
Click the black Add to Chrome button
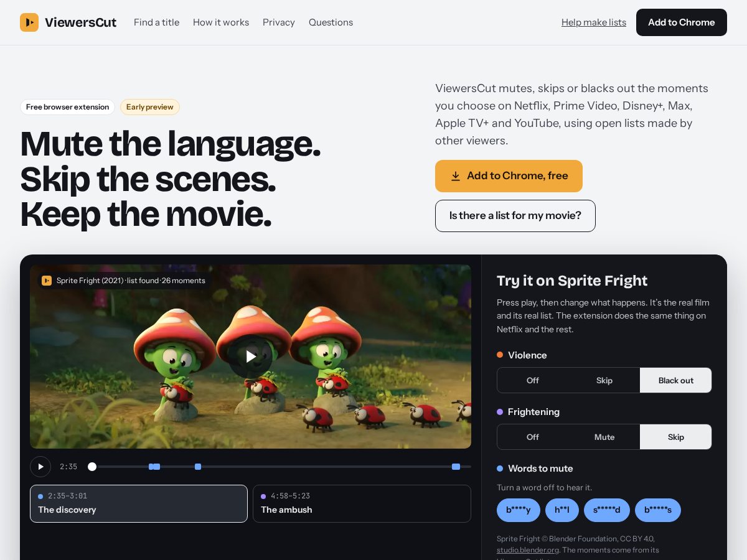[682, 22]
